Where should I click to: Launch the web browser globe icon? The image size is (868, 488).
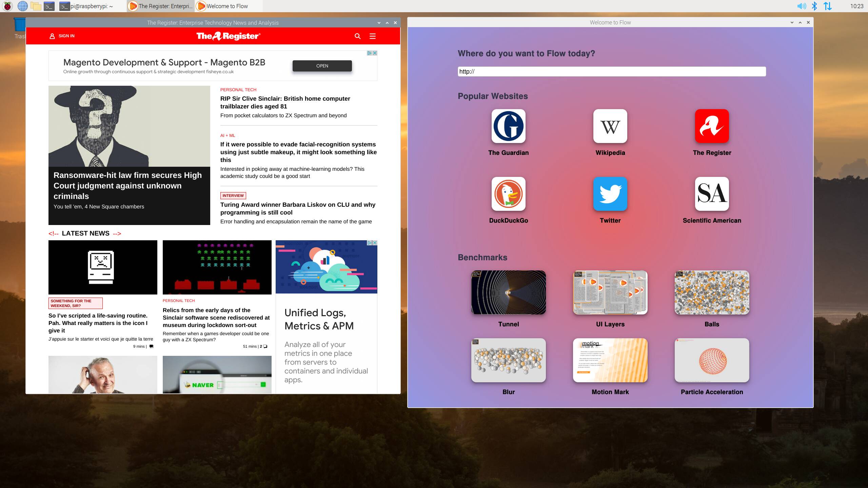point(22,6)
